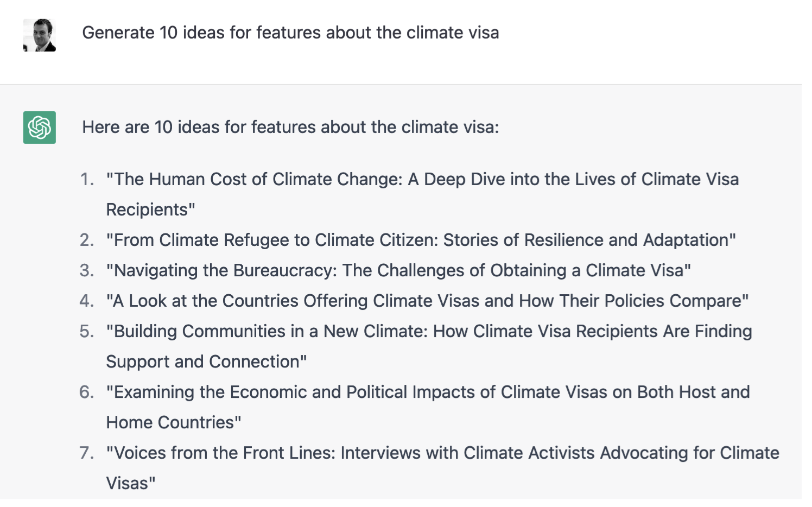
Task: Select the 'Navigating the Bureaucracy' idea
Action: coord(398,270)
